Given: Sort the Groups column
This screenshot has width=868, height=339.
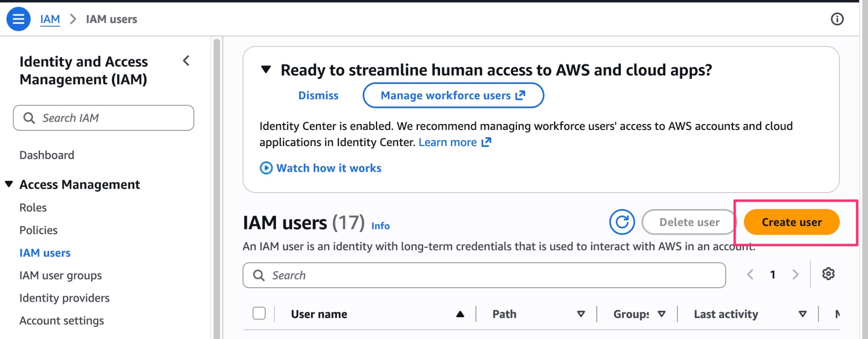Looking at the screenshot, I should (x=661, y=314).
